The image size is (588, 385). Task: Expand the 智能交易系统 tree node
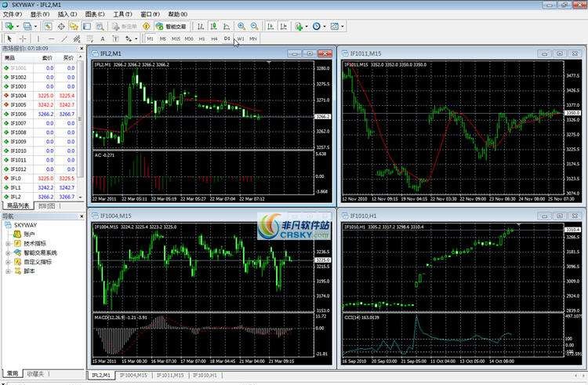[x=8, y=253]
